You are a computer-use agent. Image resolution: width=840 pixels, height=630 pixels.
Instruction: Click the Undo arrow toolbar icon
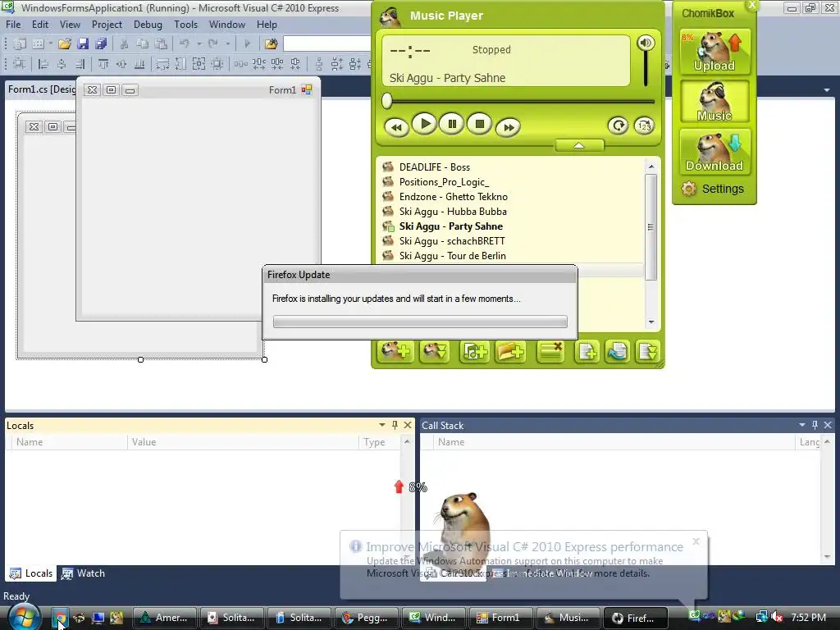tap(185, 43)
